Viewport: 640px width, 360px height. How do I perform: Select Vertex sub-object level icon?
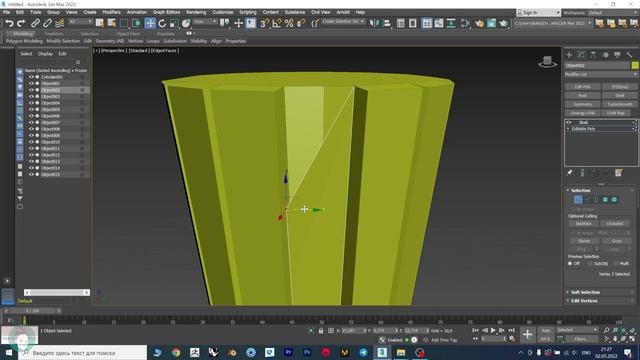[578, 199]
